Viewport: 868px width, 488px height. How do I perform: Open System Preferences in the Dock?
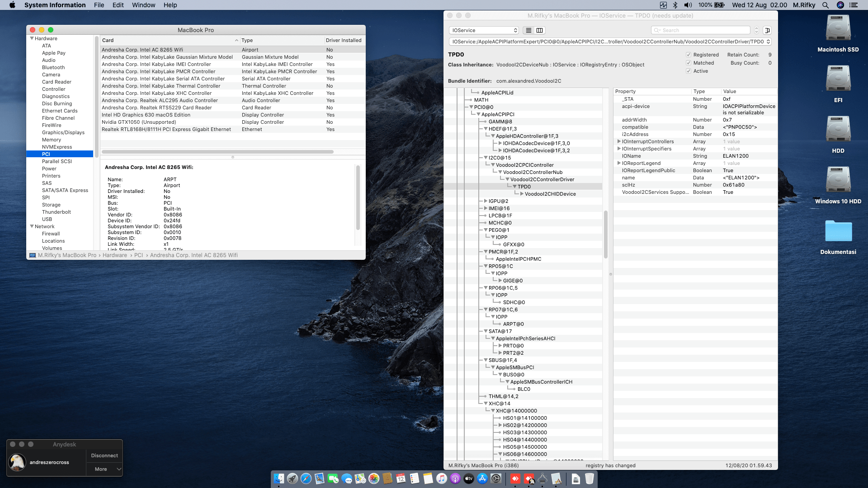tap(496, 479)
